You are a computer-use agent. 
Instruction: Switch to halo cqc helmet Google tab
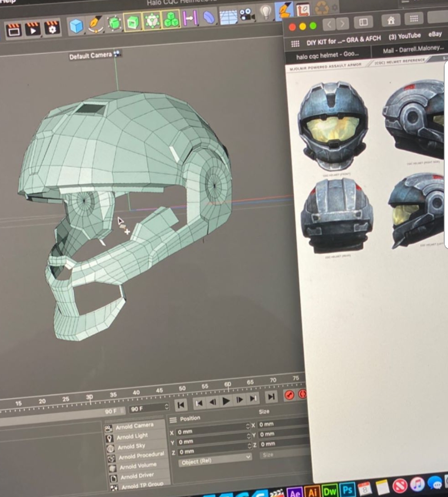(327, 55)
